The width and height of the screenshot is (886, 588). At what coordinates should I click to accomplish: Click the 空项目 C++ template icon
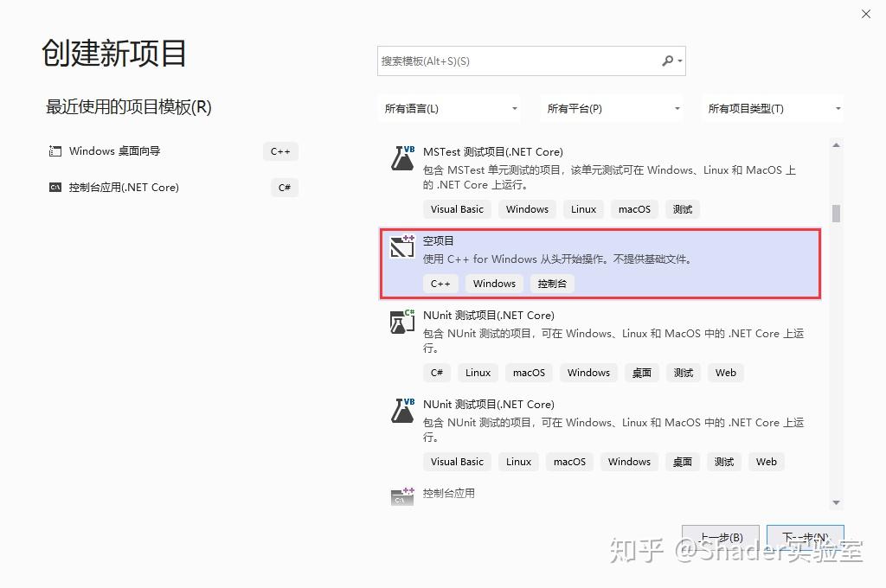coord(401,247)
